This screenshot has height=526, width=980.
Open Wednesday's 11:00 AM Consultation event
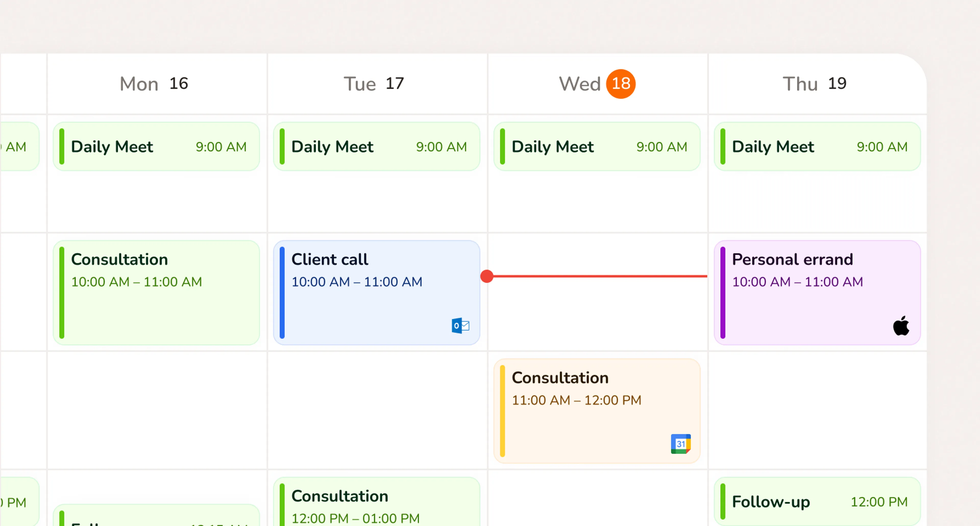[597, 411]
